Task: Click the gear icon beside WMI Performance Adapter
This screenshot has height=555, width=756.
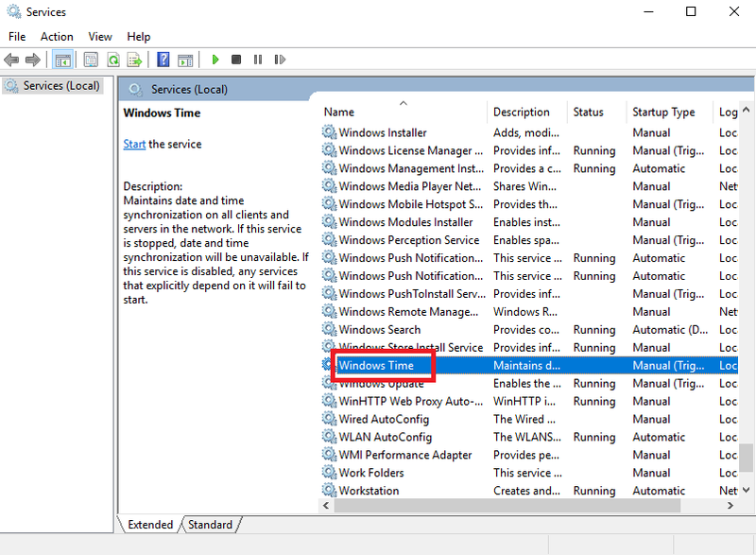Action: [329, 455]
